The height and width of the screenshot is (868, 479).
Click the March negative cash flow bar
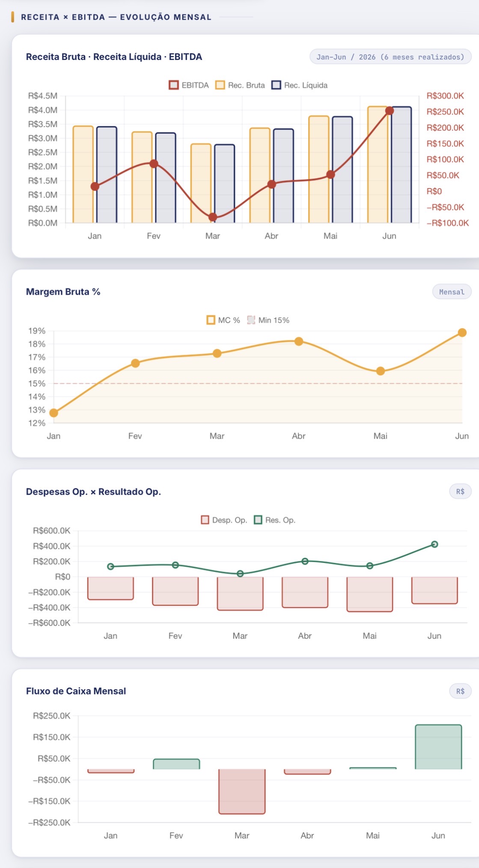[242, 791]
